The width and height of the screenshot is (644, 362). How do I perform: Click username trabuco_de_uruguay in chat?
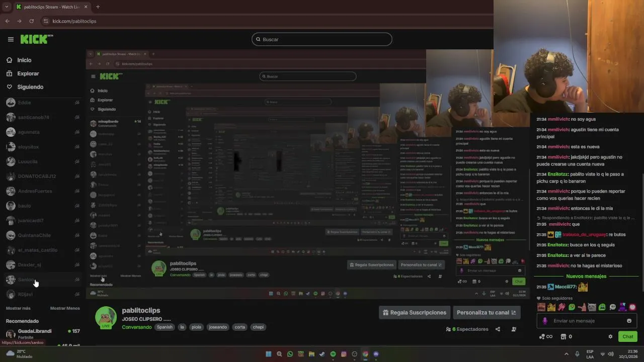[x=584, y=234]
